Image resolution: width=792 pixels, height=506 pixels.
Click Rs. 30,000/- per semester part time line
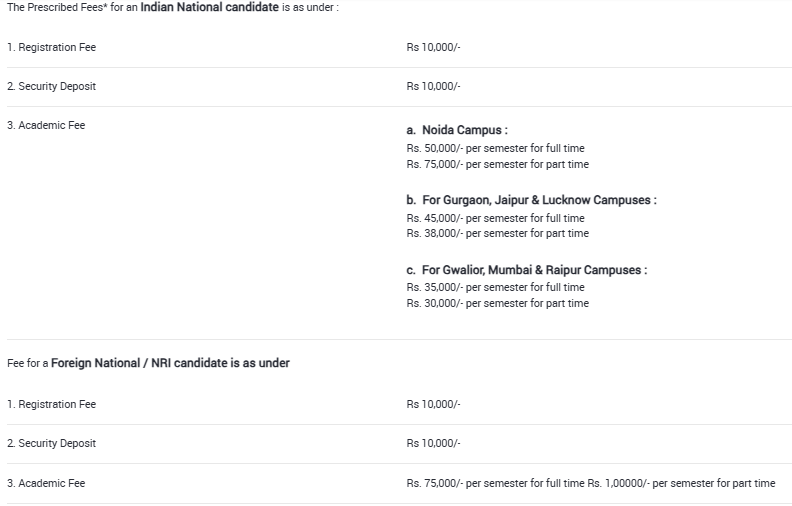point(497,303)
